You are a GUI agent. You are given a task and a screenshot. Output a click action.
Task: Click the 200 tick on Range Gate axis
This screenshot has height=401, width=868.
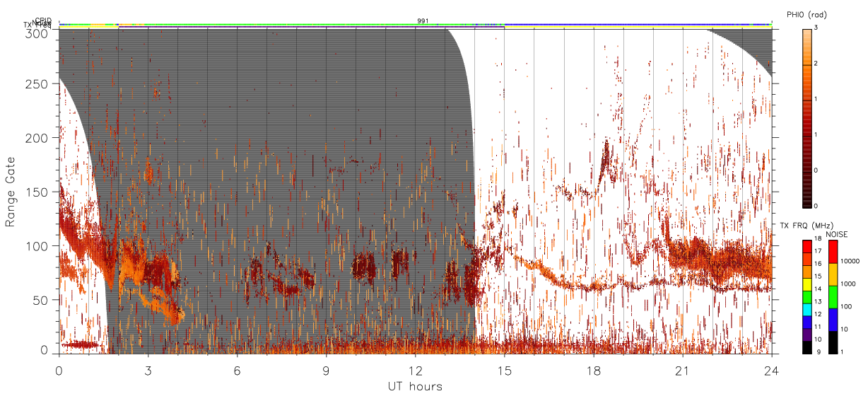(38, 138)
